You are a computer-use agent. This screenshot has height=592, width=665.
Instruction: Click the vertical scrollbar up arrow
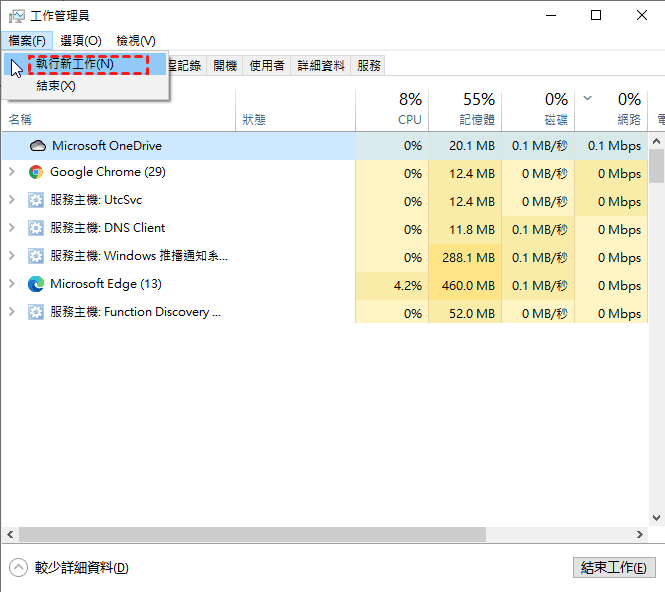656,141
